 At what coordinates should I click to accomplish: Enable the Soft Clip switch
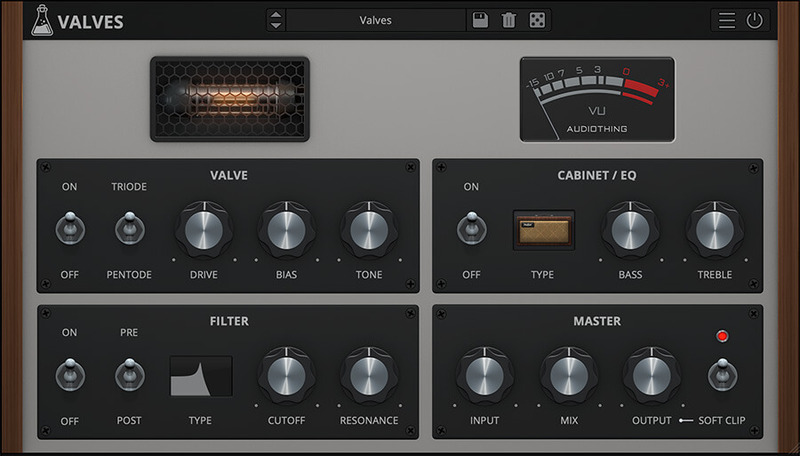coord(717,376)
